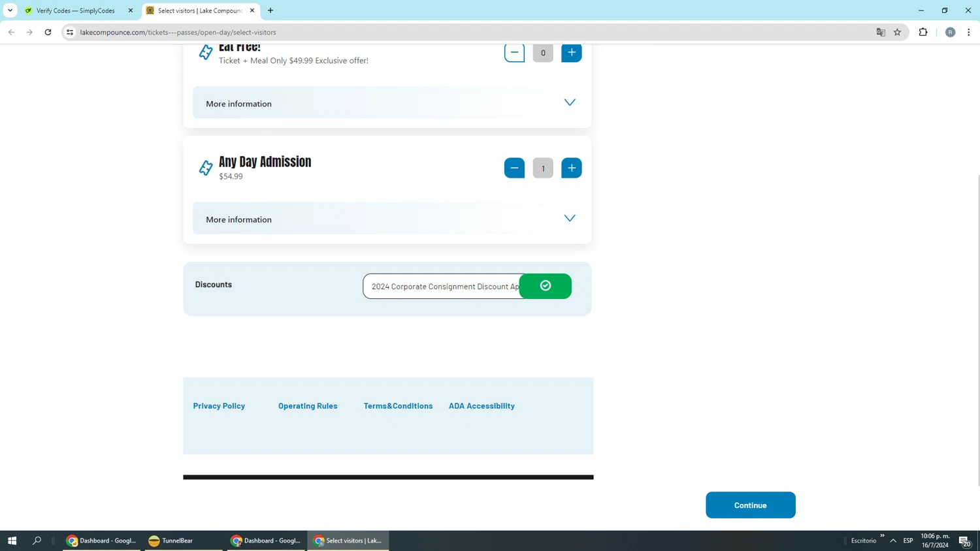Expand More information under Any Day Admission
The image size is (980, 551).
(x=387, y=219)
